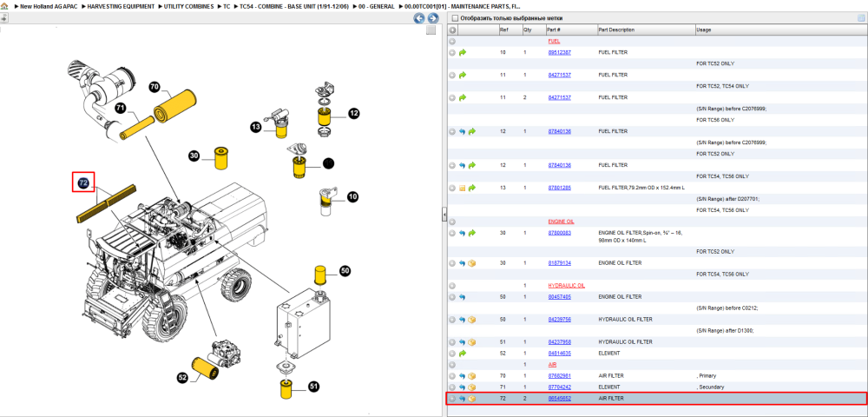
Task: Click the box icon for part 84237958
Action: (x=472, y=341)
